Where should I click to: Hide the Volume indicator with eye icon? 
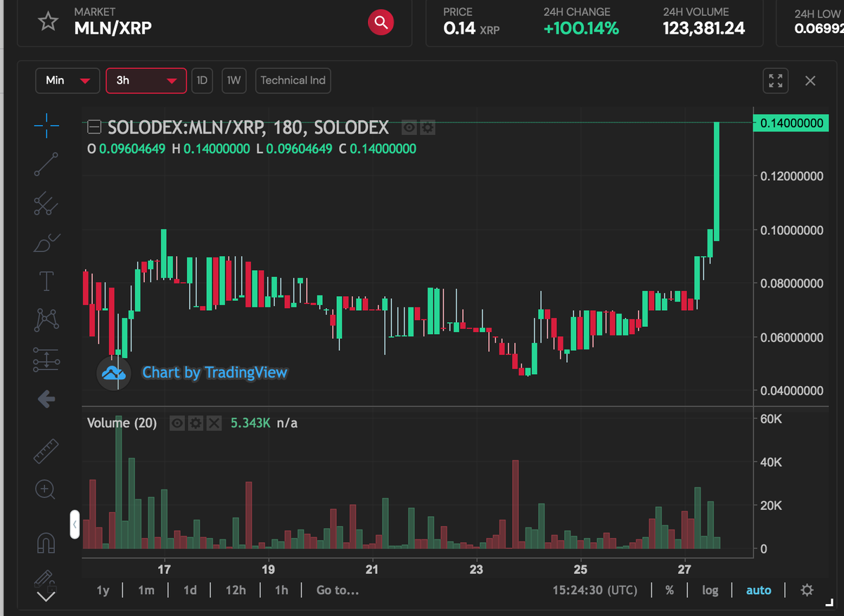point(177,423)
